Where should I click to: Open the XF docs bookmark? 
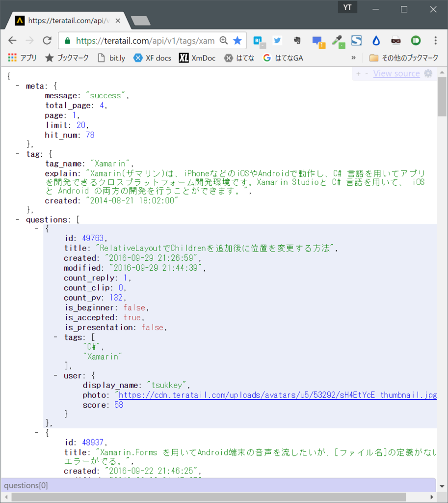click(152, 58)
